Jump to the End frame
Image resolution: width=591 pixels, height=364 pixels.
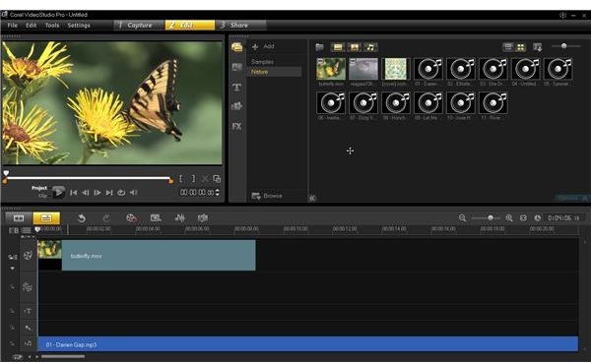pos(109,193)
